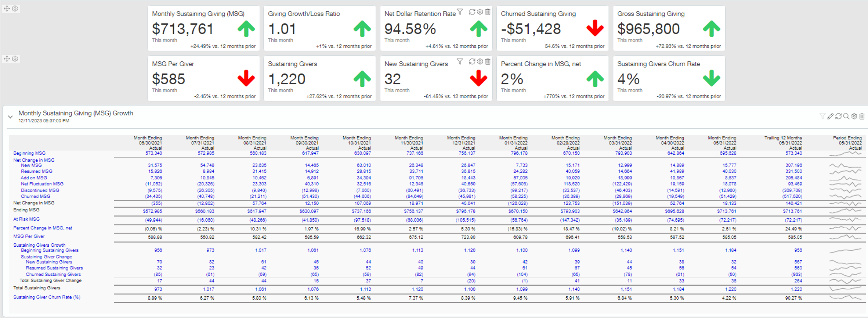This screenshot has height=318, width=868.
Task: Click pencil edit icon for MSG Growth report
Action: [x=831, y=117]
